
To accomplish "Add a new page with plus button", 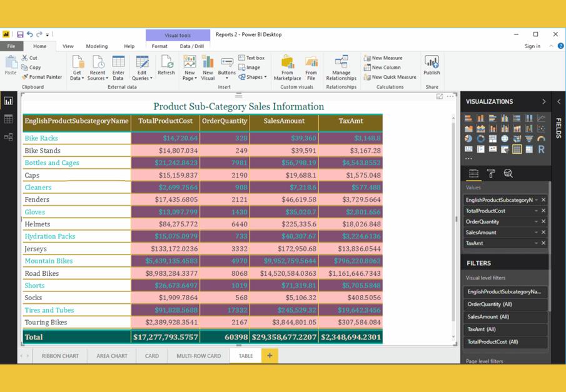I will click(270, 356).
